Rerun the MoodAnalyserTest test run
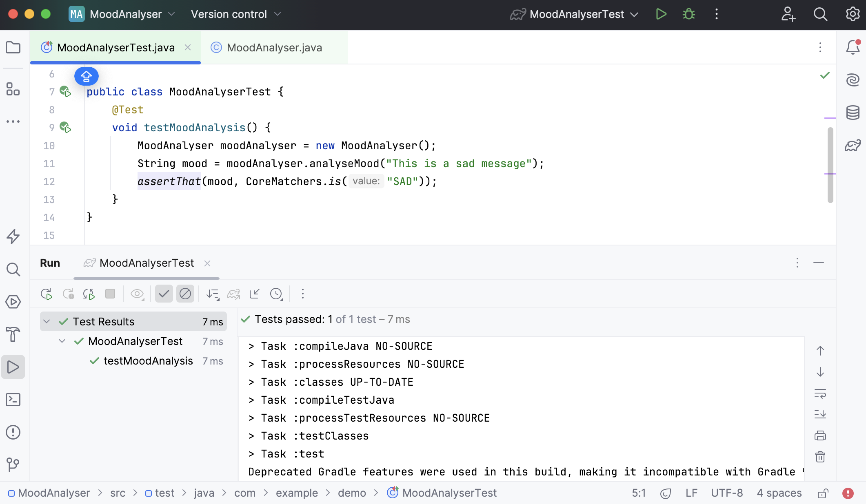The image size is (866, 504). pyautogui.click(x=46, y=294)
